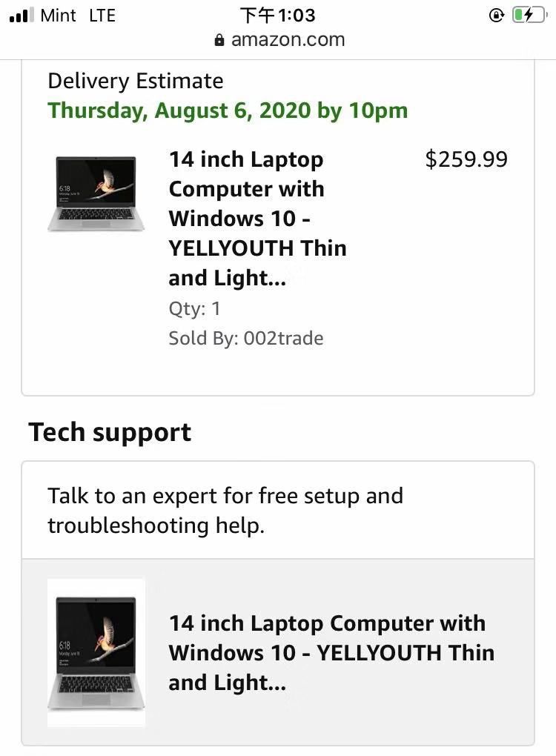Click the $259.99 item price
The width and height of the screenshot is (556, 756).
466,159
